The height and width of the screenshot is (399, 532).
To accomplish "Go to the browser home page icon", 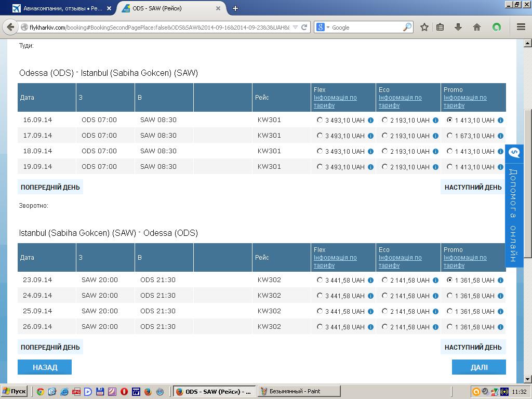I will pyautogui.click(x=477, y=27).
